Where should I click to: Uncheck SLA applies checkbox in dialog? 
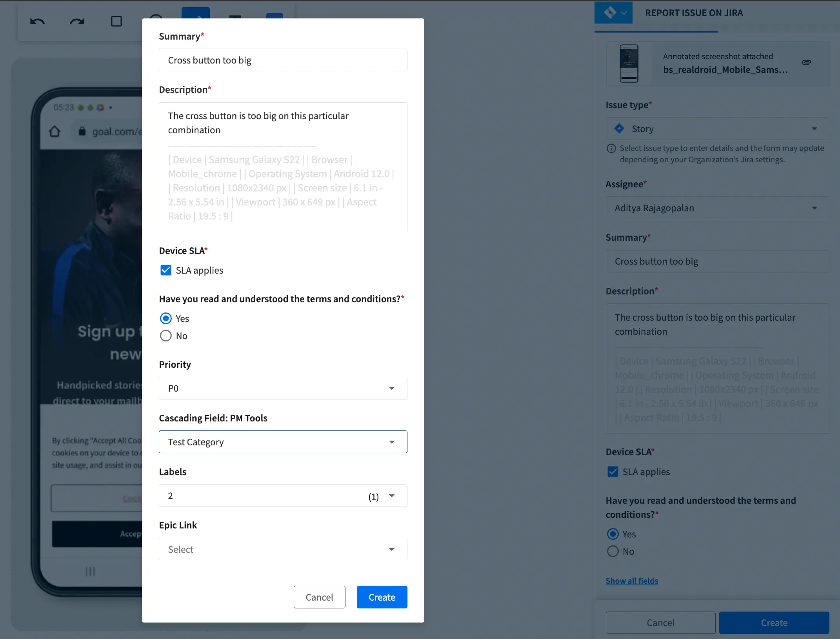coord(166,270)
